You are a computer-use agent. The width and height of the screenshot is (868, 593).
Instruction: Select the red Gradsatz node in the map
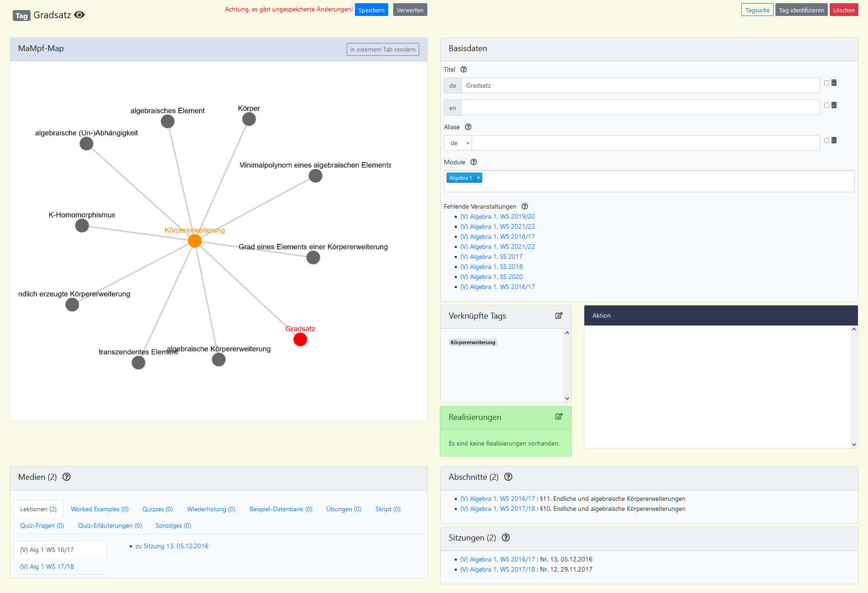point(300,340)
